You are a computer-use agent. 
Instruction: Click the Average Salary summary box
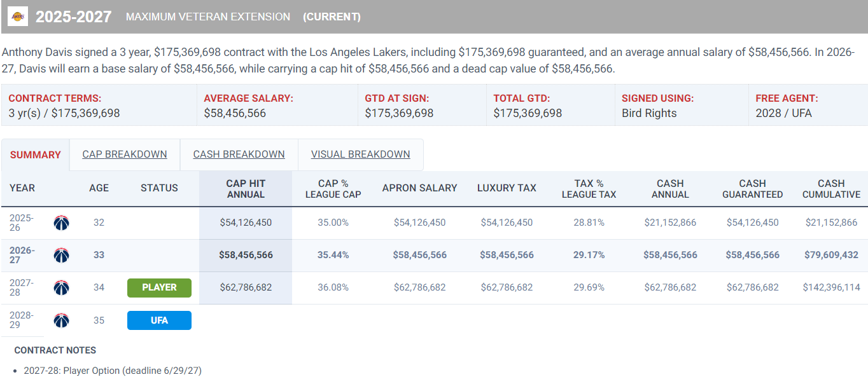click(277, 105)
